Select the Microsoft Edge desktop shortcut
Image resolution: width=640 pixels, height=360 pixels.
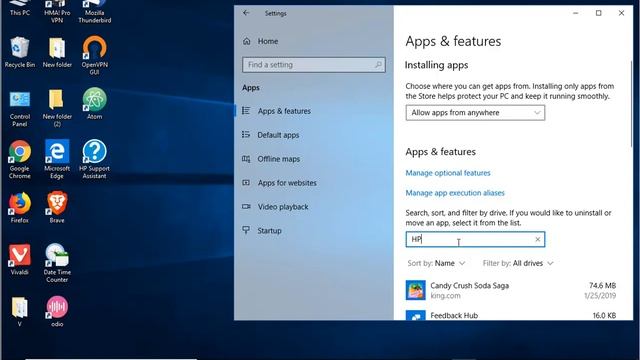click(57, 159)
